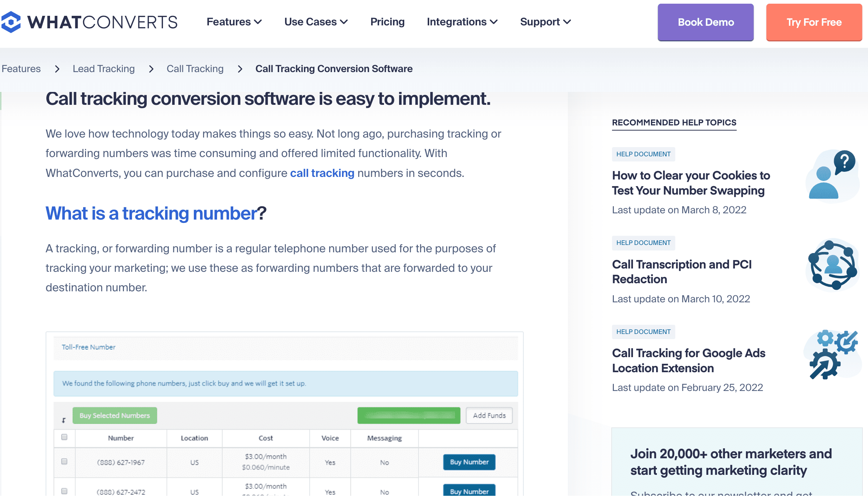The image size is (868, 498).
Task: Click HELP DOCUMENT tag above Call Transcription
Action: 643,243
